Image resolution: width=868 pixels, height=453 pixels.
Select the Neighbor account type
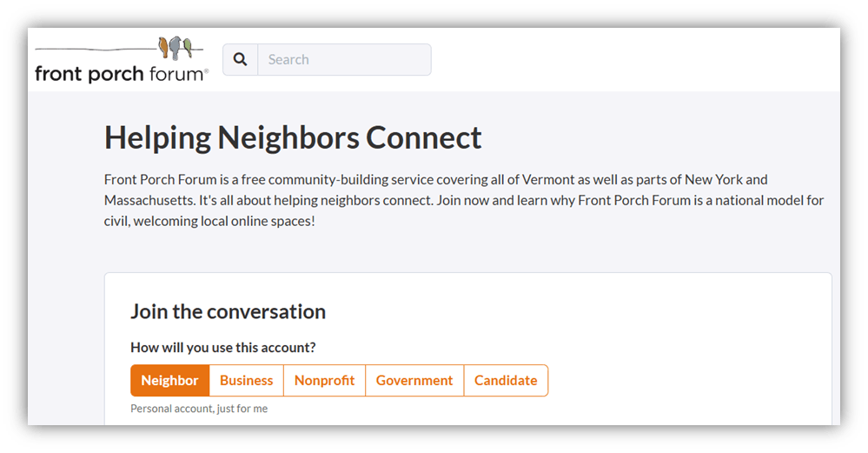pyautogui.click(x=169, y=381)
